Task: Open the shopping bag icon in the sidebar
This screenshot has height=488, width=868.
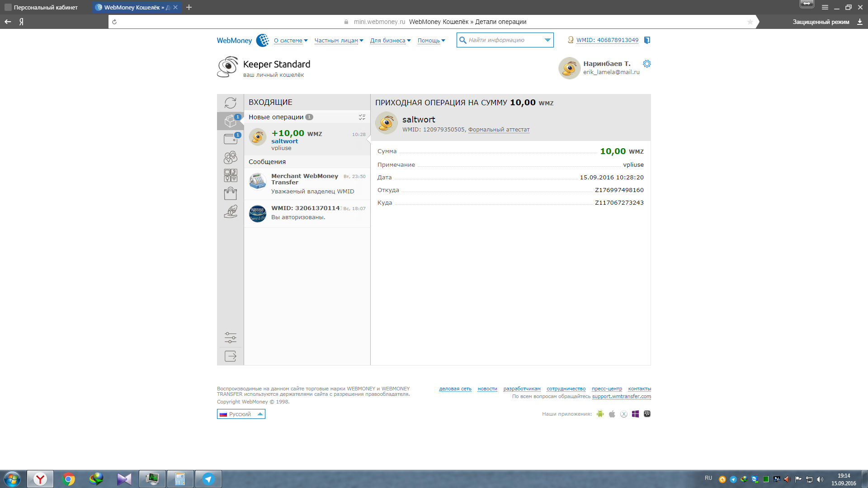Action: 231,193
